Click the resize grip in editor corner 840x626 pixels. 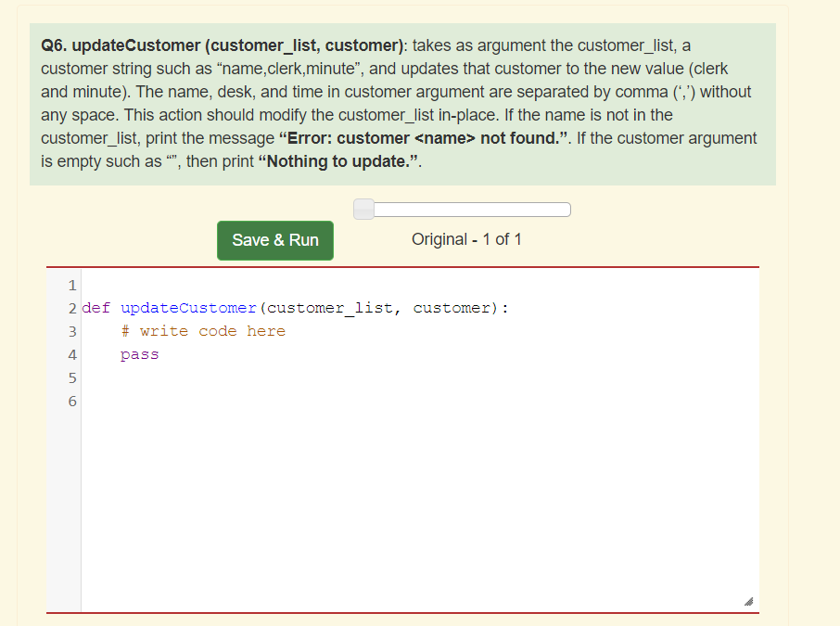[749, 601]
